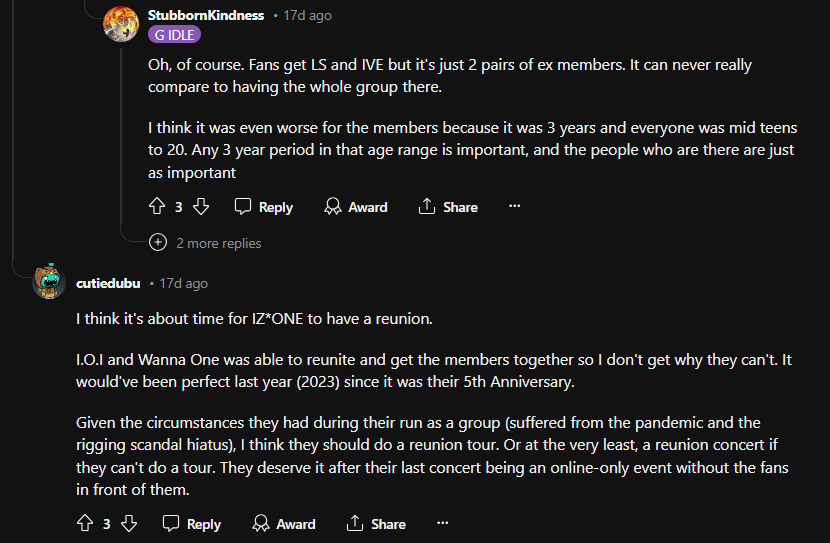Award StubbornKindness's comment

356,207
